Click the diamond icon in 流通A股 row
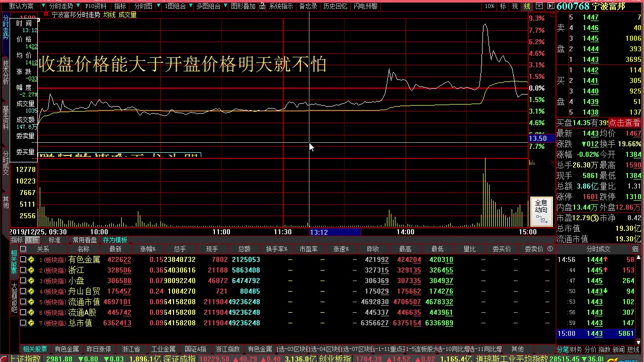 pyautogui.click(x=31, y=313)
